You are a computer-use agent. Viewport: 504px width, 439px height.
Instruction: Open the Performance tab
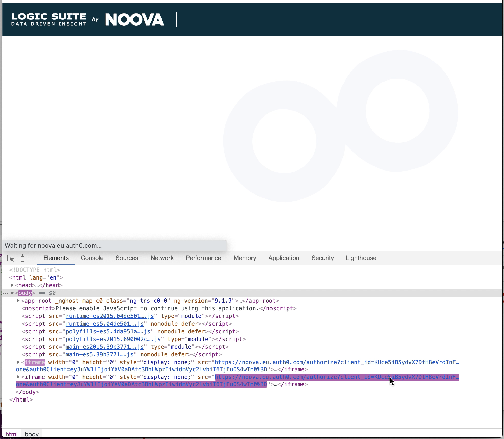[x=204, y=258]
